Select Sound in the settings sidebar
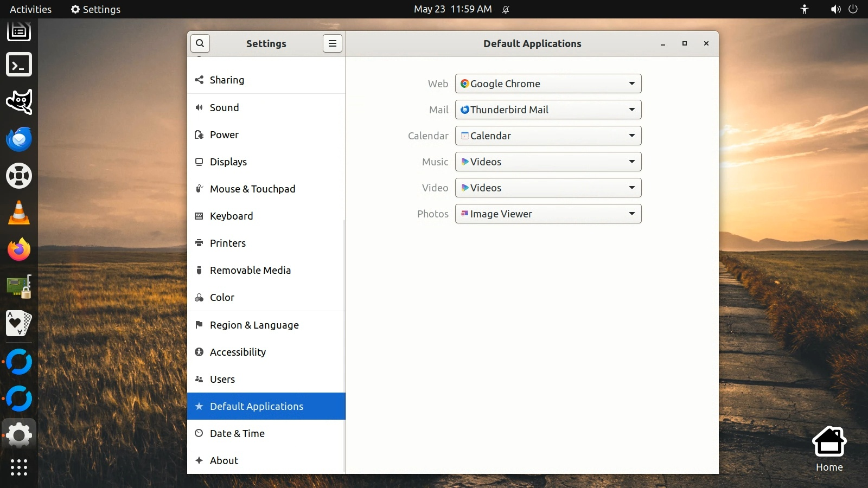Viewport: 868px width, 488px height. click(x=224, y=107)
